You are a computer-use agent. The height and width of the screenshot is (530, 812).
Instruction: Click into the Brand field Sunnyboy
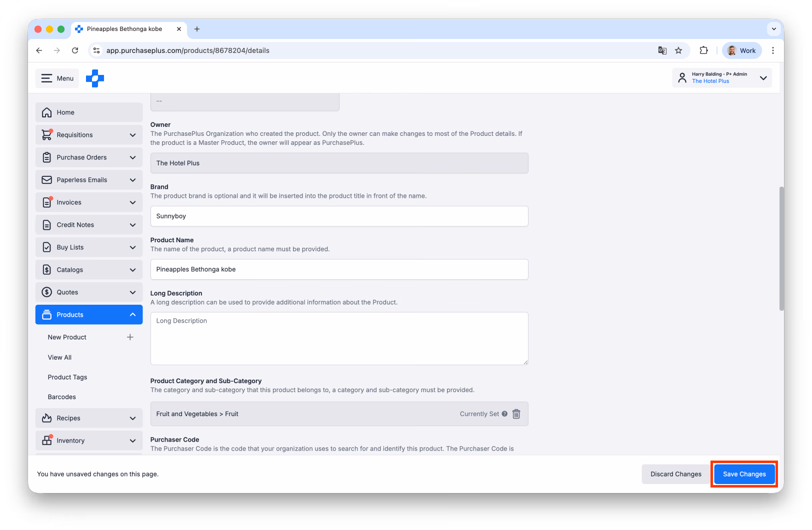point(339,216)
